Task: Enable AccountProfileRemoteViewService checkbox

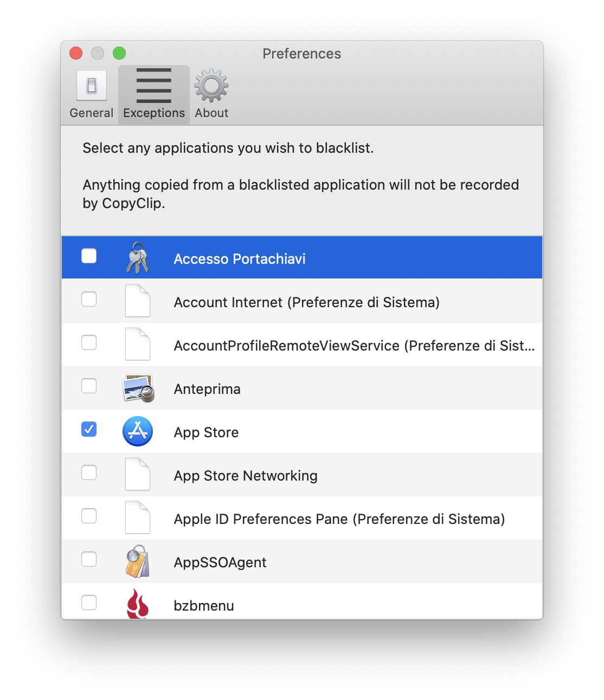Action: pos(89,342)
